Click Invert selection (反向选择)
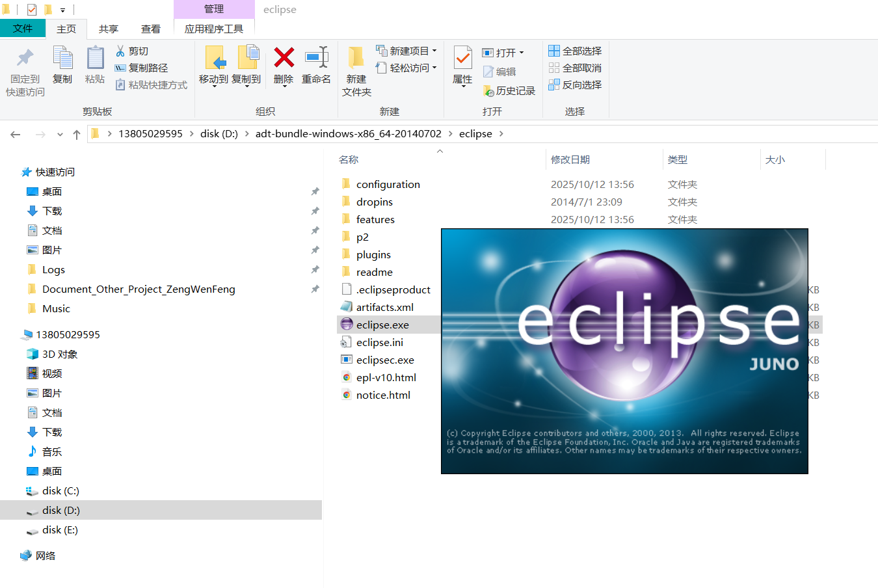The image size is (878, 588). [575, 85]
